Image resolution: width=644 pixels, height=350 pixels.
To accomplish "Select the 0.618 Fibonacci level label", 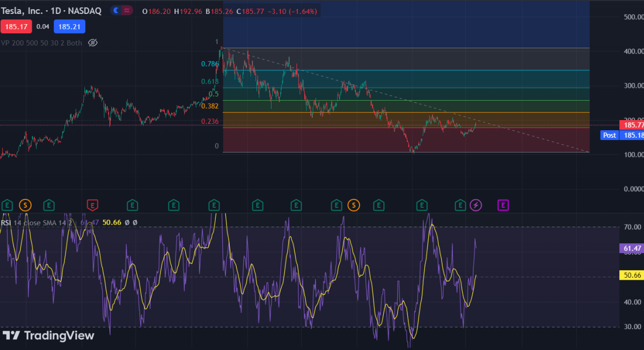I will pos(209,81).
